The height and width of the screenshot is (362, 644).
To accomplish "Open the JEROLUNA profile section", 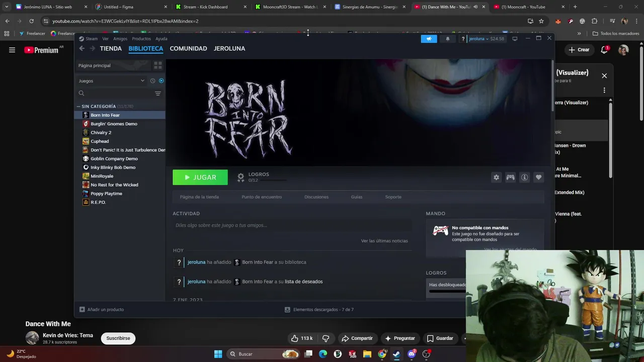I will [x=229, y=49].
